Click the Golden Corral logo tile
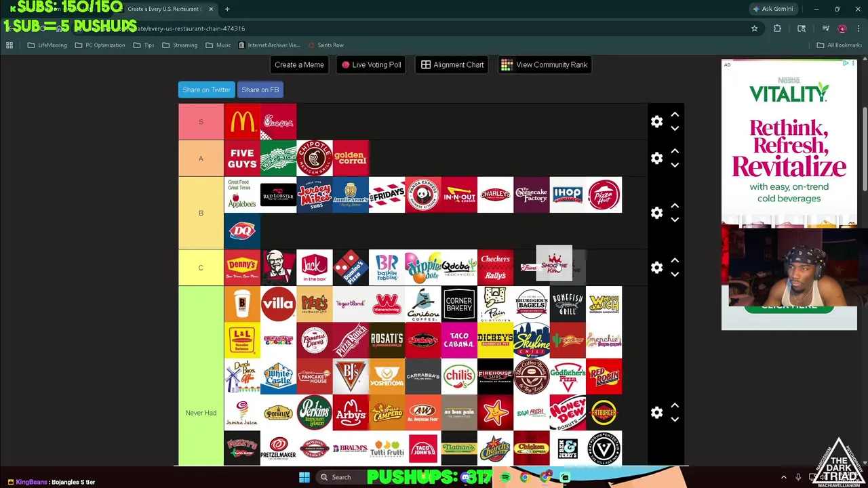 coord(351,158)
